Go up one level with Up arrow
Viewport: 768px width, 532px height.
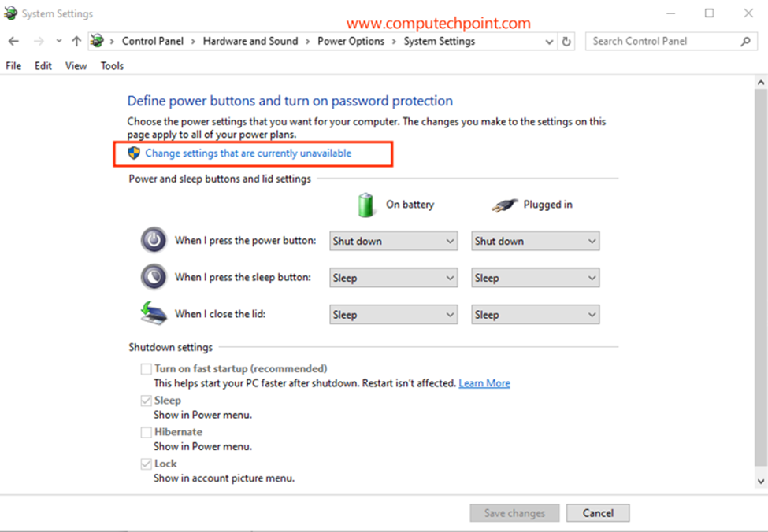[x=76, y=42]
